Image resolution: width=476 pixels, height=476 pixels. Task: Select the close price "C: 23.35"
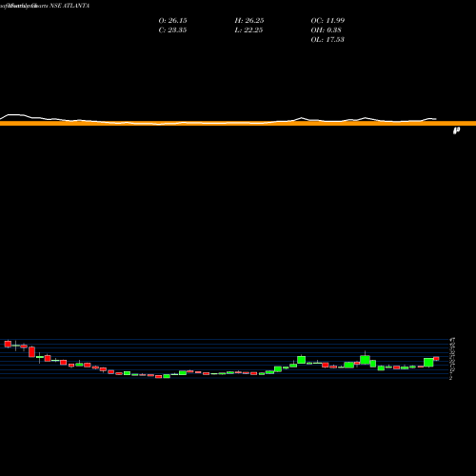coord(172,30)
